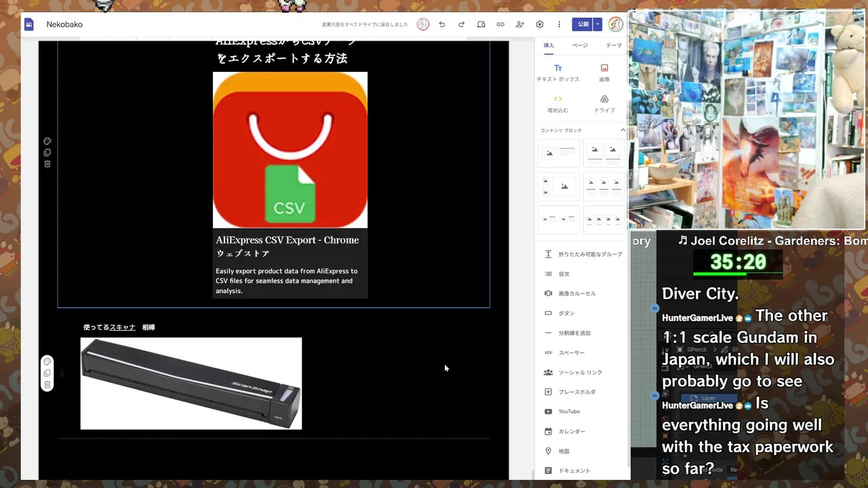Redo the last change

pyautogui.click(x=461, y=24)
